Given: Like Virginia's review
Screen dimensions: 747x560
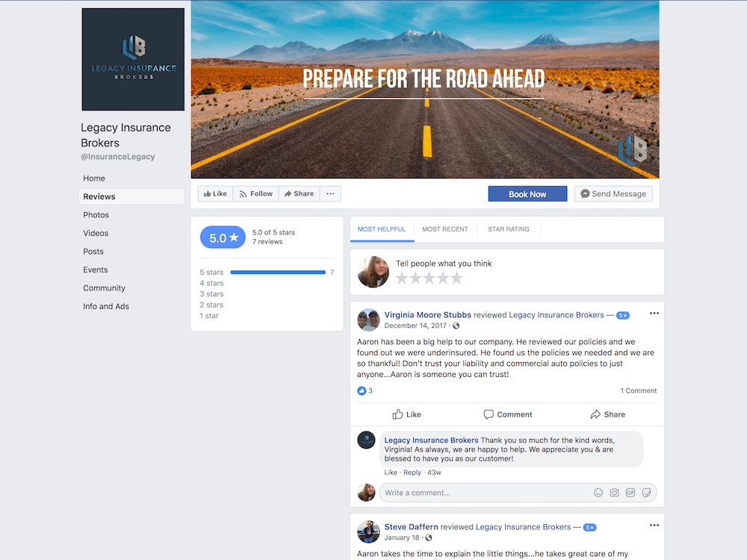Looking at the screenshot, I should (x=407, y=414).
